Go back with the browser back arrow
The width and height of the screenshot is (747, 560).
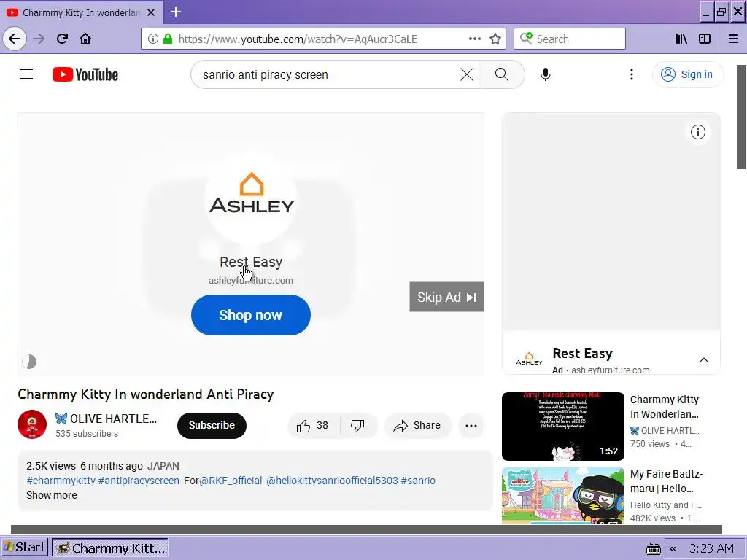click(x=15, y=39)
